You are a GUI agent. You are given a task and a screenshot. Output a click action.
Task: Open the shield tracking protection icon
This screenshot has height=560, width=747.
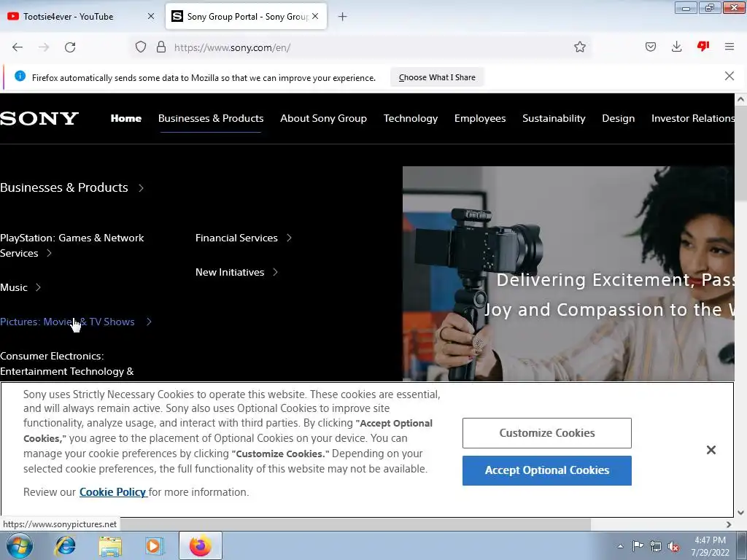pyautogui.click(x=141, y=47)
